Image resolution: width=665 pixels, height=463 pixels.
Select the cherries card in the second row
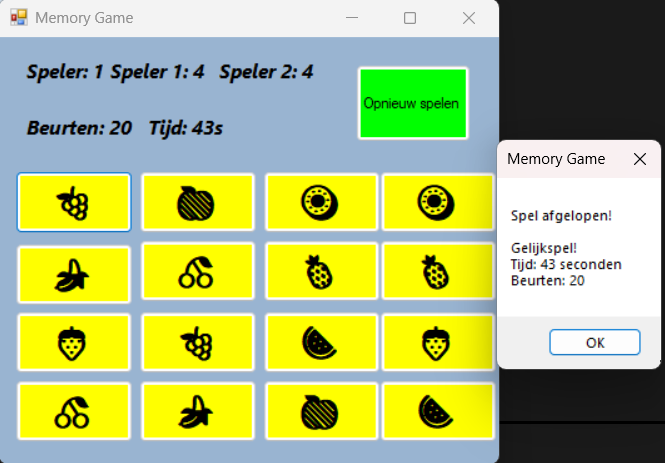(x=198, y=271)
